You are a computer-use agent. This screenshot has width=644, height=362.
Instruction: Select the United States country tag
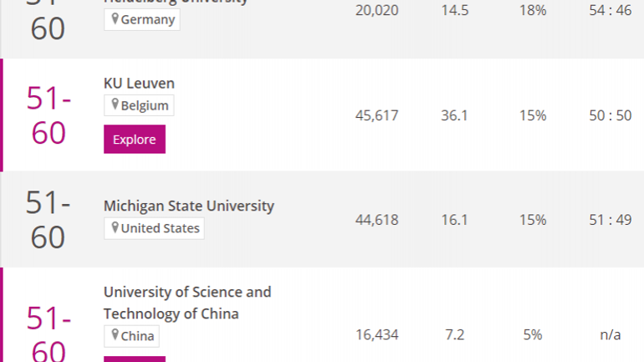pyautogui.click(x=154, y=228)
